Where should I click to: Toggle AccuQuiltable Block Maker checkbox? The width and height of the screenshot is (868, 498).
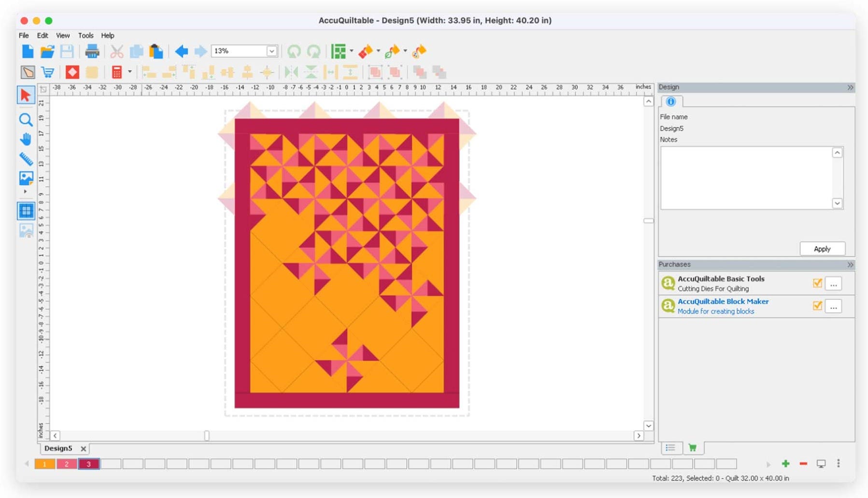click(817, 306)
